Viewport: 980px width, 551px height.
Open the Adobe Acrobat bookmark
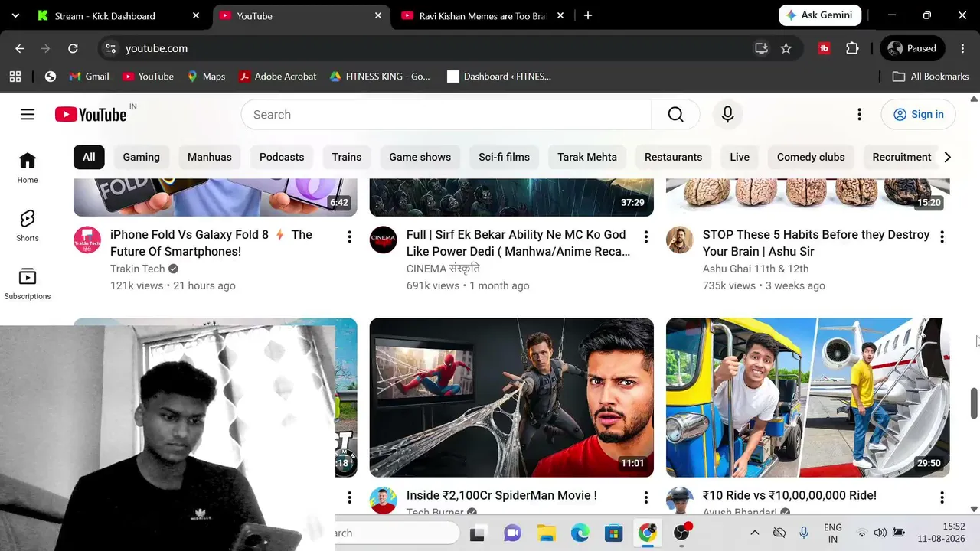point(277,77)
